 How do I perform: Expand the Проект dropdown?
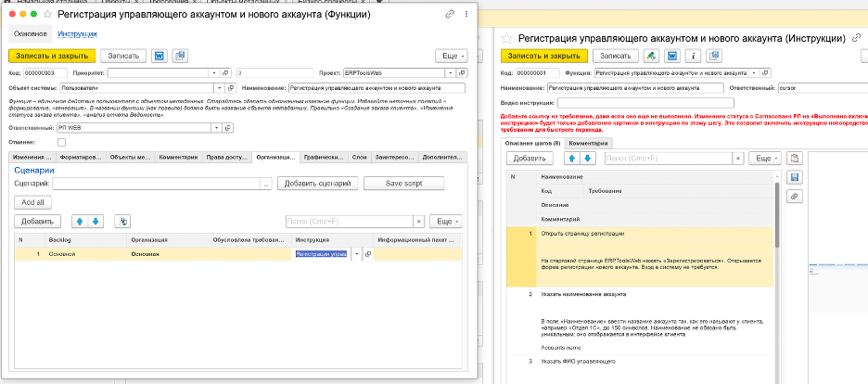pos(453,73)
